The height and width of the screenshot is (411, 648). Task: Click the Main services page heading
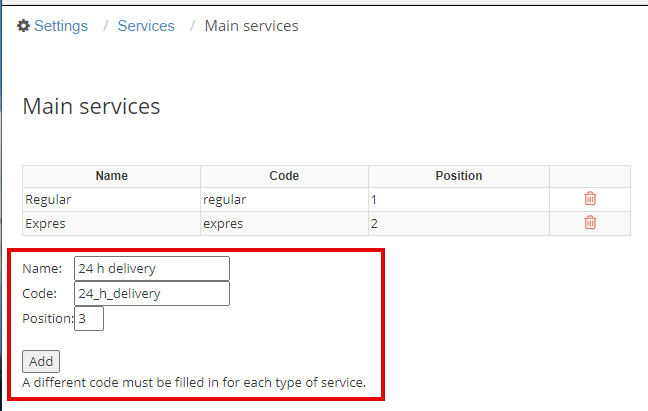tap(91, 106)
